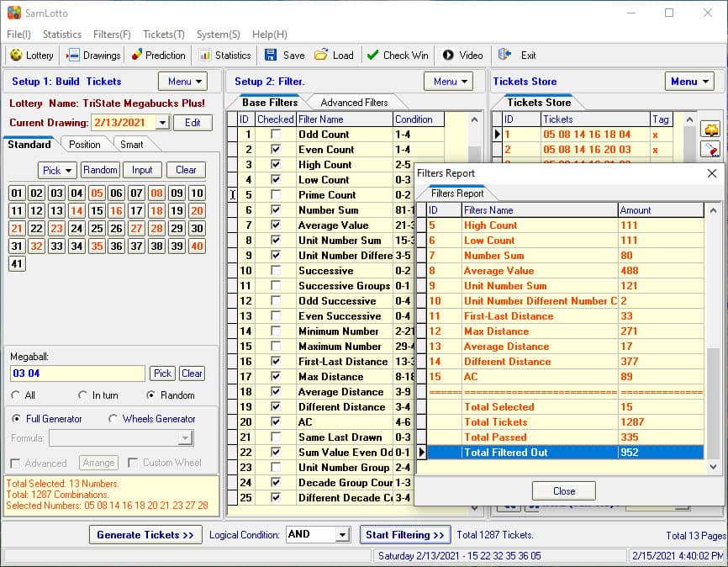
Task: Click the SamLotto app icon in title bar
Action: (x=14, y=13)
